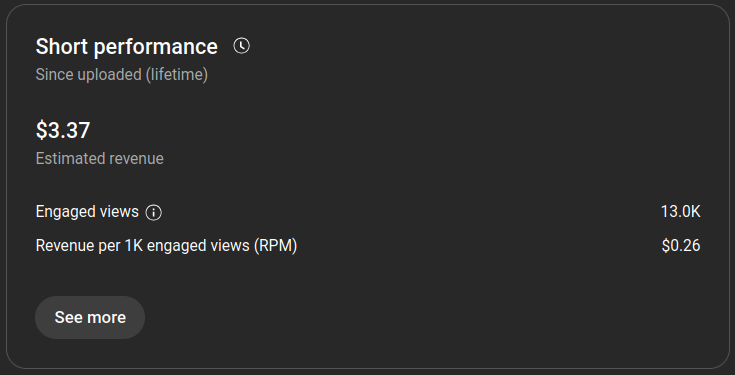The width and height of the screenshot is (735, 375).
Task: Click the 1K text in the RPM label
Action: [134, 246]
